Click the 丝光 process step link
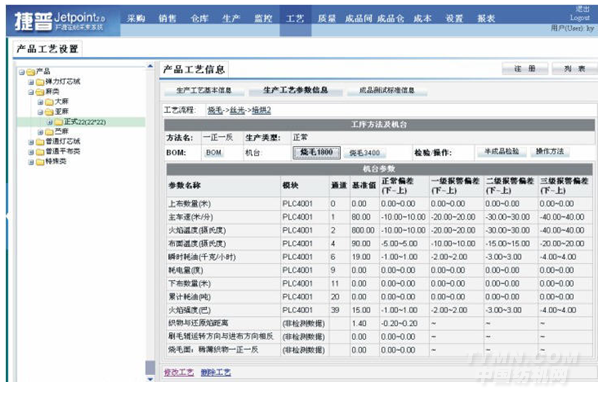Viewport: 611px width, 395px height. tap(237, 110)
